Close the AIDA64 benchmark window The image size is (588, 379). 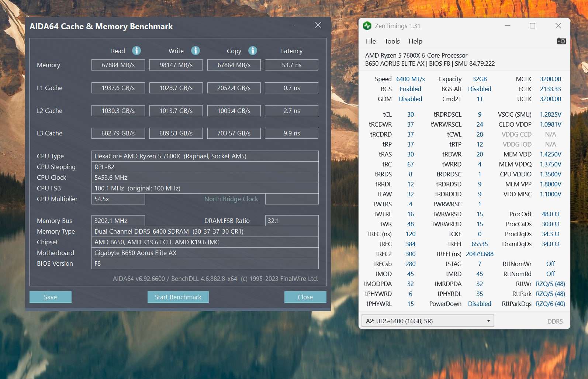coord(318,25)
